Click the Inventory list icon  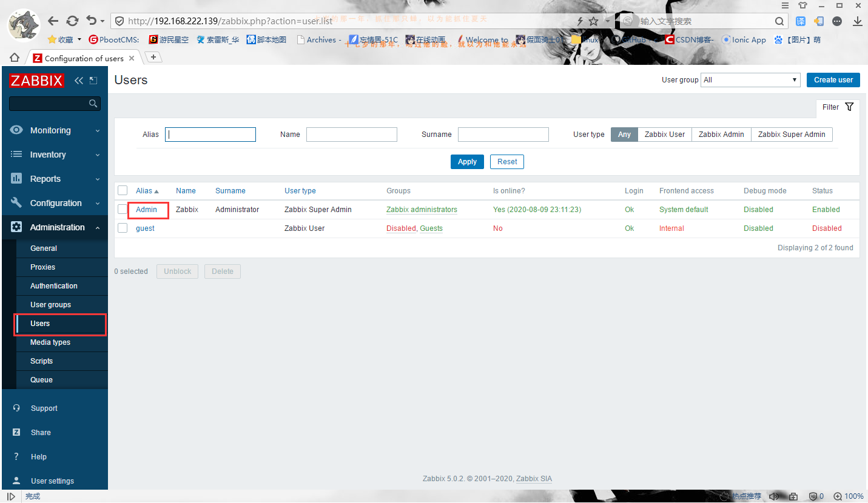coord(16,155)
